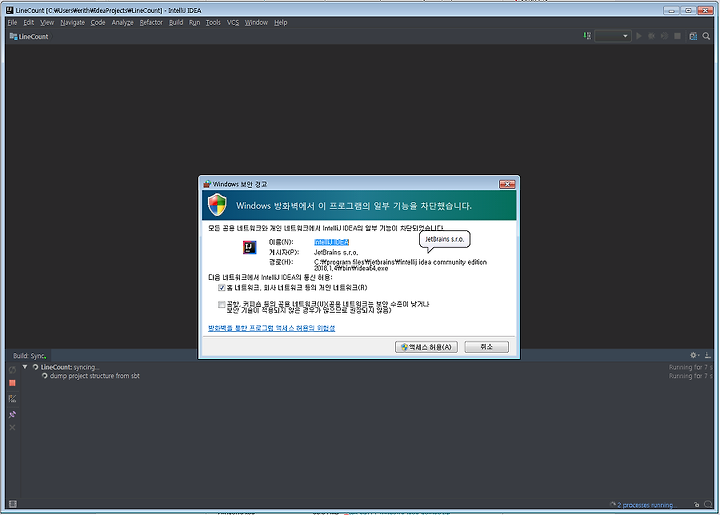Open the Window menu
720x515 pixels.
[256, 22]
